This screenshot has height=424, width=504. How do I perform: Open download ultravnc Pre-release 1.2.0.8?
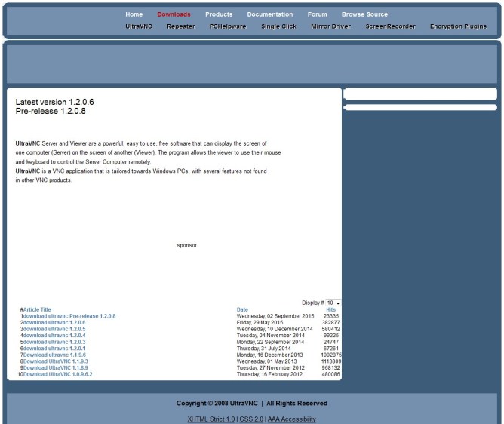(x=69, y=316)
